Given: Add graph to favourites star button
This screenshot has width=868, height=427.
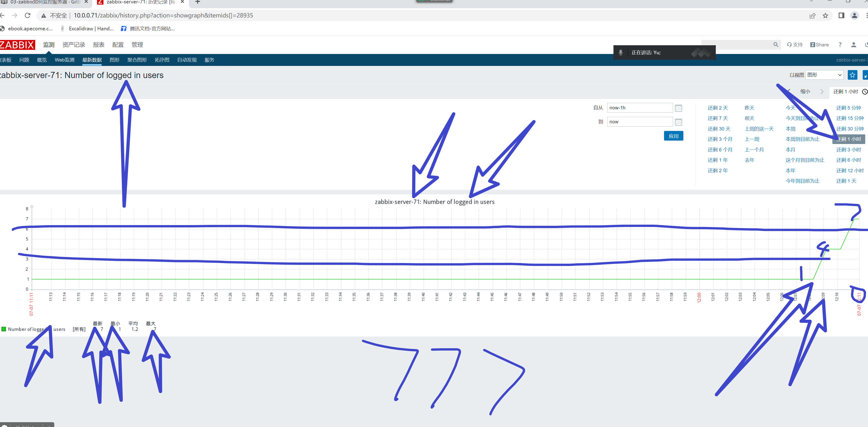Looking at the screenshot, I should 853,75.
